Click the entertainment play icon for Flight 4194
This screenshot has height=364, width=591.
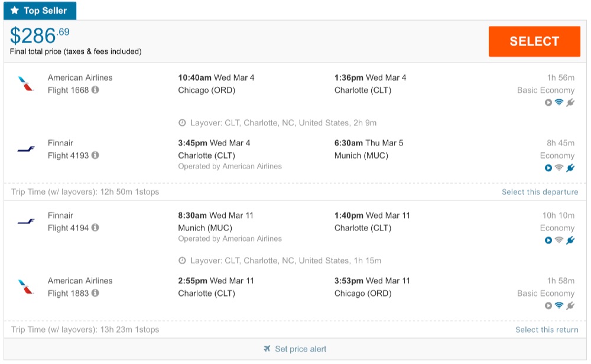(548, 240)
